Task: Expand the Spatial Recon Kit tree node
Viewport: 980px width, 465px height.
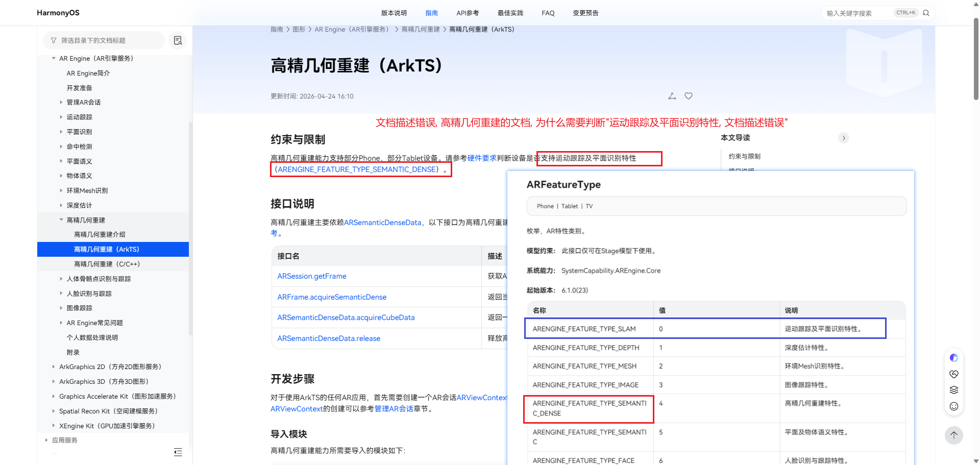Action: [54, 411]
